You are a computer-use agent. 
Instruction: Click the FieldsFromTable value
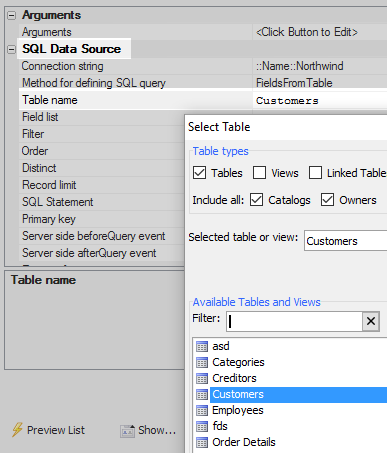[294, 83]
